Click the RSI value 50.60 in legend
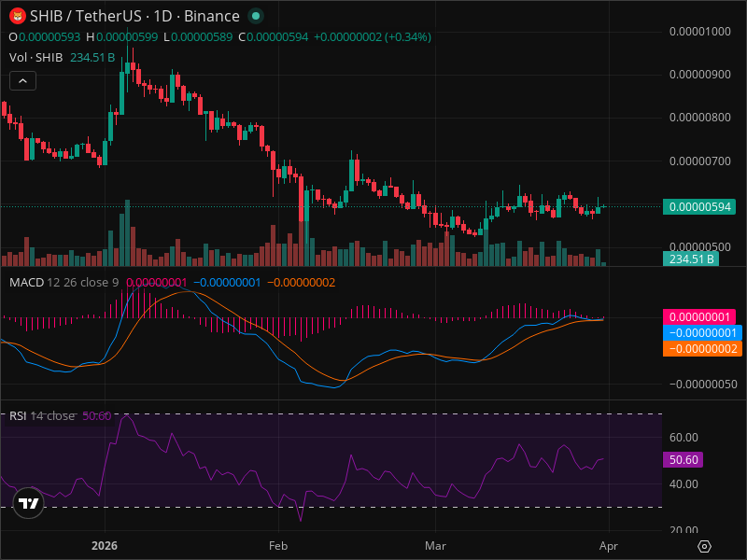Viewport: 747px width, 560px height. (x=97, y=415)
